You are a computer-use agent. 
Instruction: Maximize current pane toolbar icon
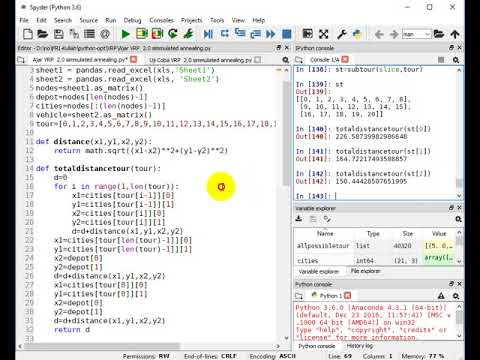[307, 34]
